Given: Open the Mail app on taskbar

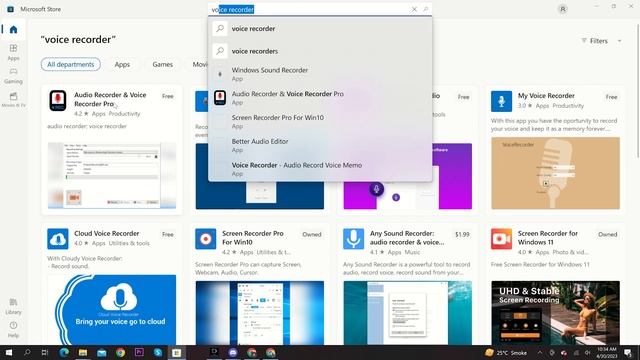Looking at the screenshot, I should [102, 353].
